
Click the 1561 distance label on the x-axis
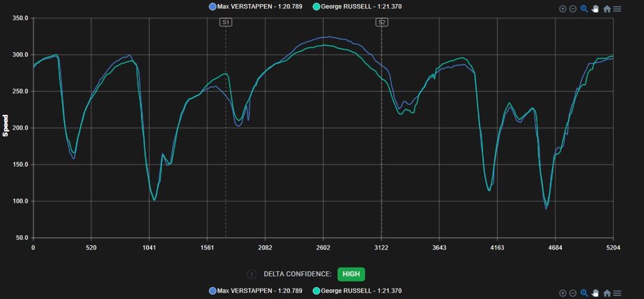point(207,247)
